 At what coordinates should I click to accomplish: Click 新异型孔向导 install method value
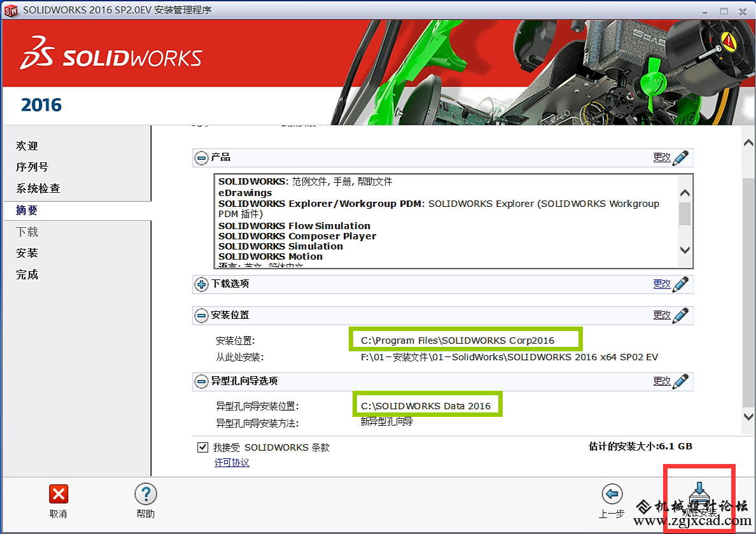coord(387,421)
